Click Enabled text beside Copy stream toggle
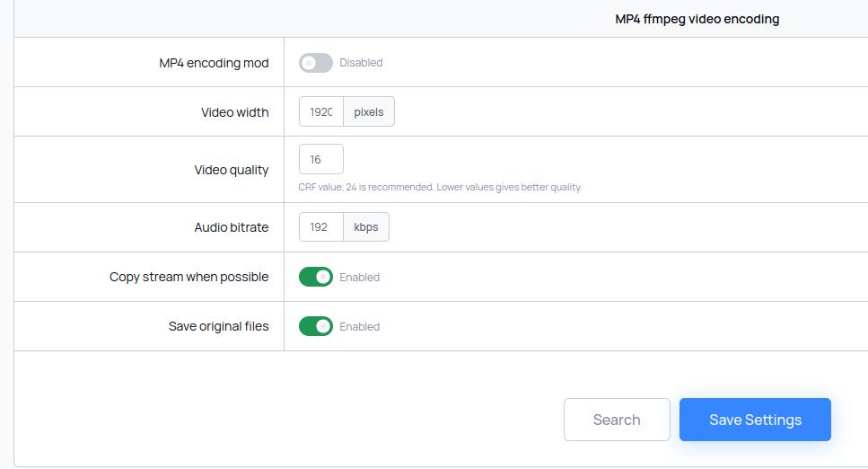 click(x=359, y=278)
